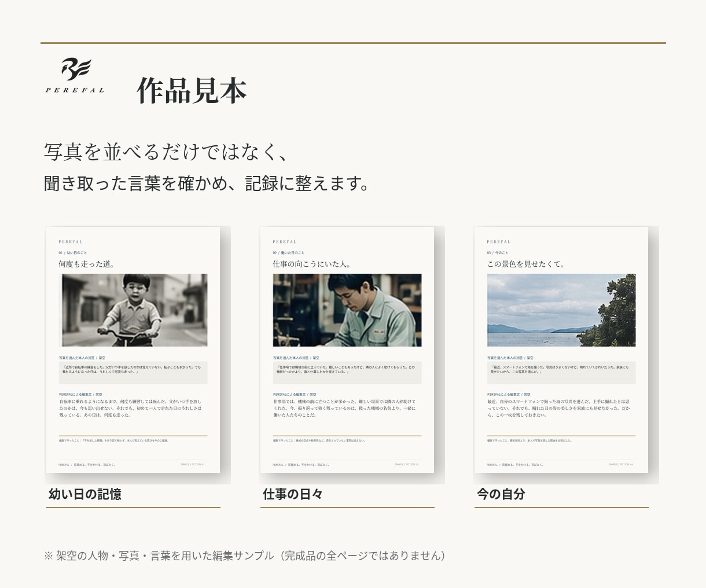706x588 pixels.
Task: Open the seaside landscape photo
Action: pos(561,310)
